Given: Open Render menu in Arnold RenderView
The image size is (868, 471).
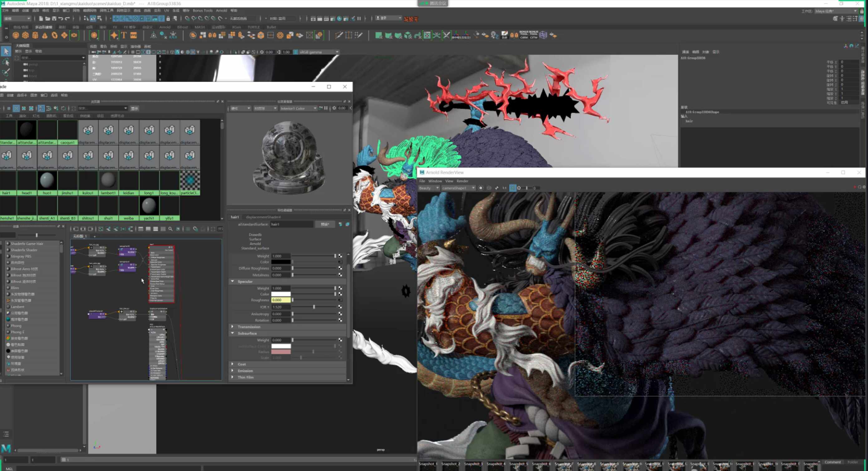Looking at the screenshot, I should point(462,181).
